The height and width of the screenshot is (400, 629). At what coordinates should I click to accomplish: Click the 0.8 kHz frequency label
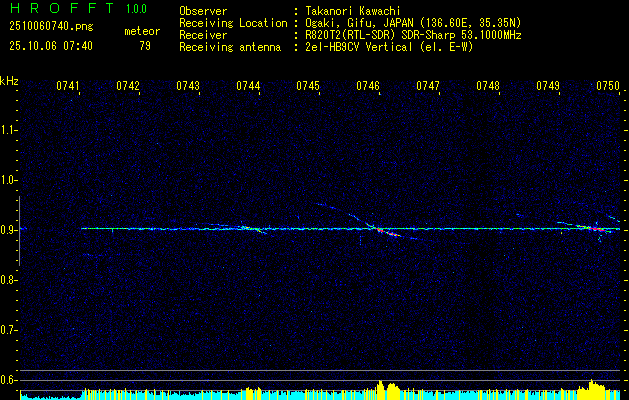click(8, 280)
